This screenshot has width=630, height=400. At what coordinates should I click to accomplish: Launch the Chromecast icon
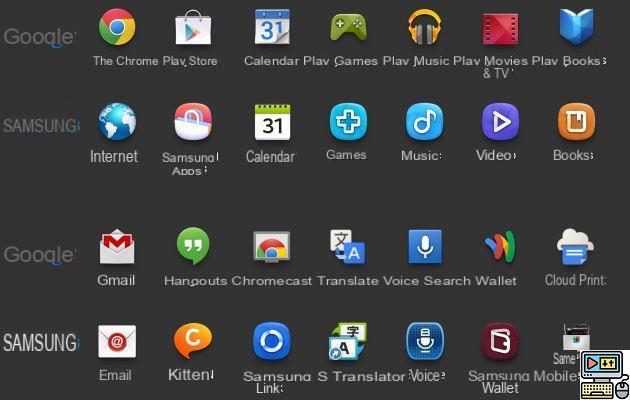(272, 247)
